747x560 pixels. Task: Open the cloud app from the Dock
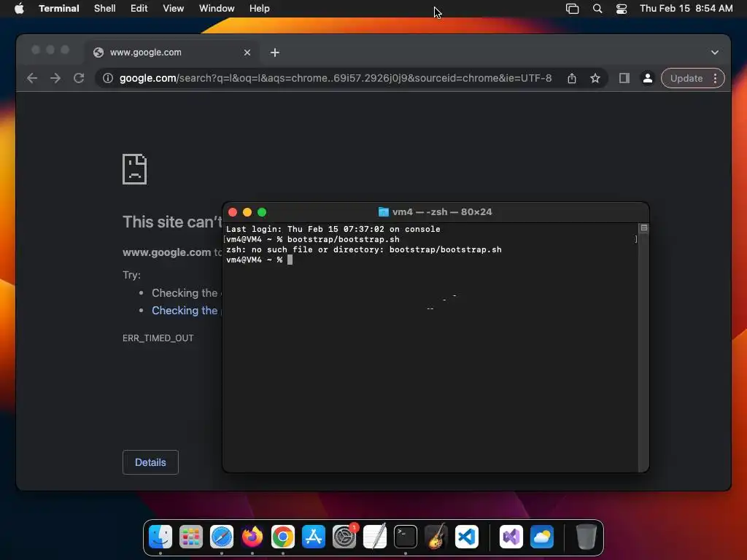(542, 537)
